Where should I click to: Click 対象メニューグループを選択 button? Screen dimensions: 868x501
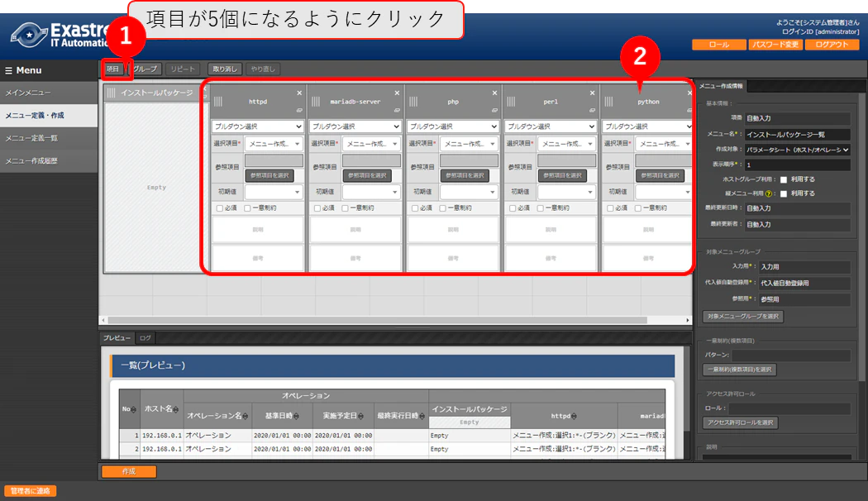(743, 317)
